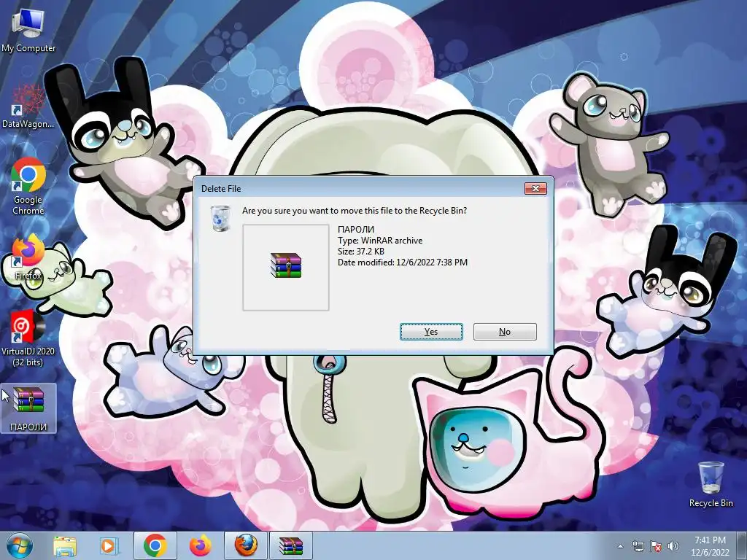Click the WinRAR archive thumbnail in dialog
Image resolution: width=747 pixels, height=560 pixels.
point(286,267)
